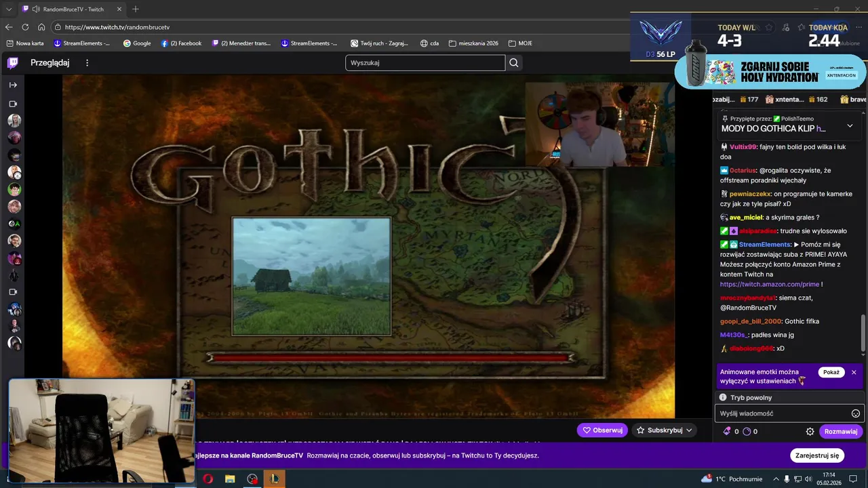
Task: Open the mieszkania 2026 bookmark folder
Action: pos(473,43)
